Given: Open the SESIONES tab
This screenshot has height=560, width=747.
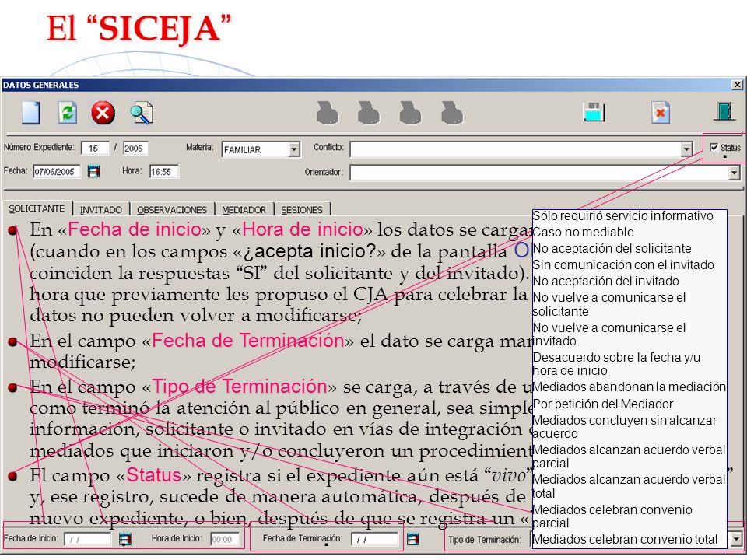Looking at the screenshot, I should coord(302,209).
